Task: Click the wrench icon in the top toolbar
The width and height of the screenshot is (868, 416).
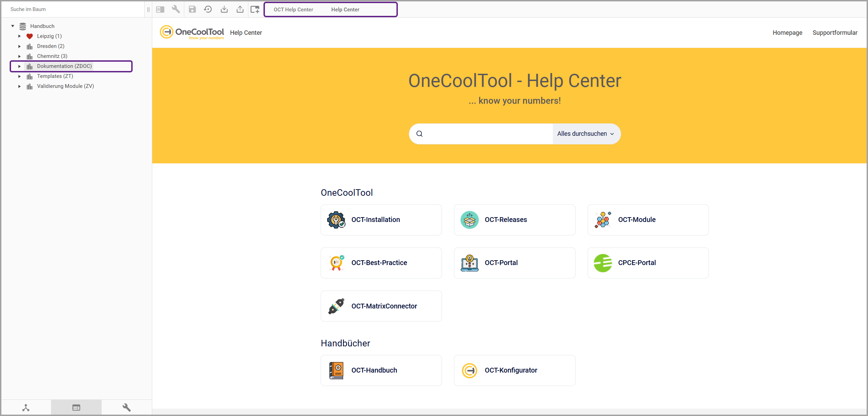Action: pos(176,9)
